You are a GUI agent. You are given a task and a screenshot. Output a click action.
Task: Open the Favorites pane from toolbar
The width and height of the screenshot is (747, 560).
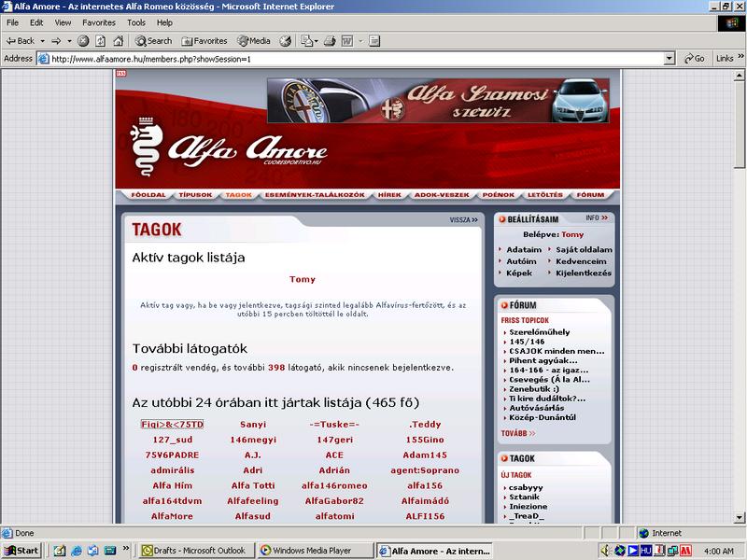[x=204, y=41]
